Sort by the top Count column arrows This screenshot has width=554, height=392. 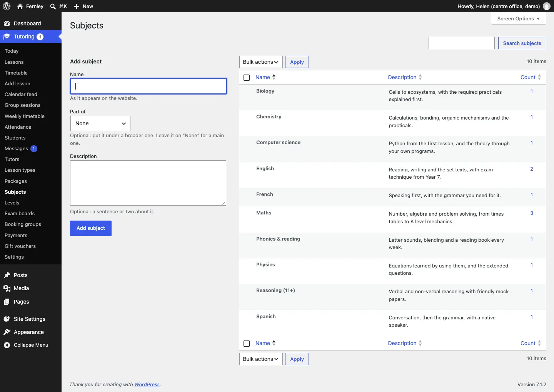(x=539, y=77)
